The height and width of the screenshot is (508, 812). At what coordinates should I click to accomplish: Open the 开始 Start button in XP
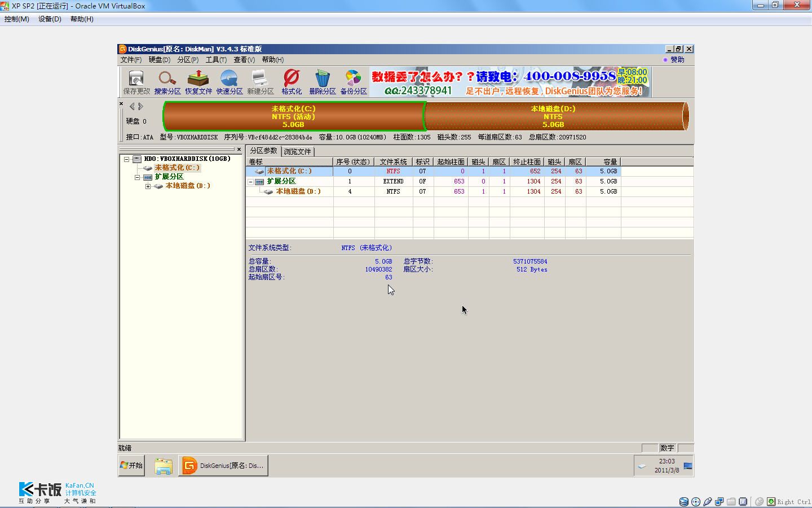[131, 466]
